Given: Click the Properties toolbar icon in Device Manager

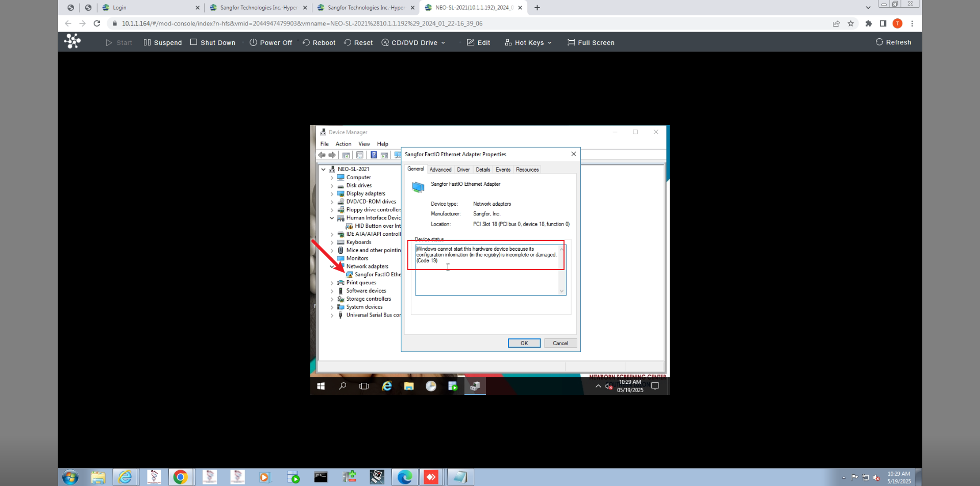Looking at the screenshot, I should (360, 155).
